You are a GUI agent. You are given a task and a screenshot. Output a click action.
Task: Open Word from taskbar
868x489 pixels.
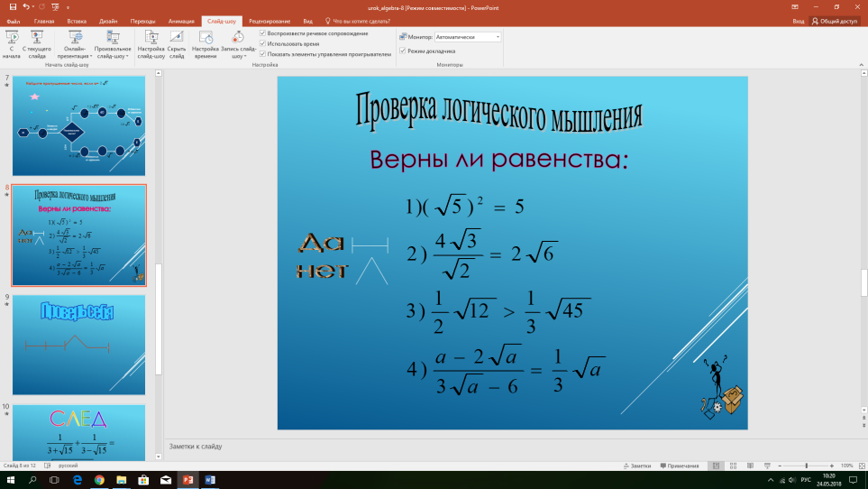[x=210, y=480]
